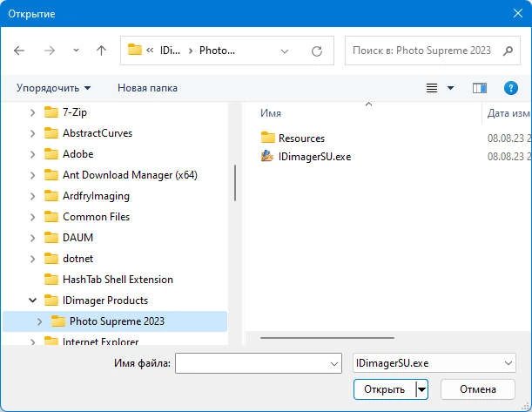Image resolution: width=532 pixels, height=412 pixels.
Task: Open help with the question mark
Action: click(x=510, y=88)
